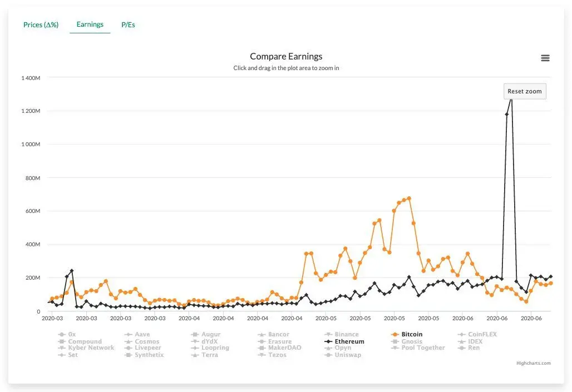Toggle the Kyber Network legend entry
The width and height of the screenshot is (572, 392).
point(91,348)
